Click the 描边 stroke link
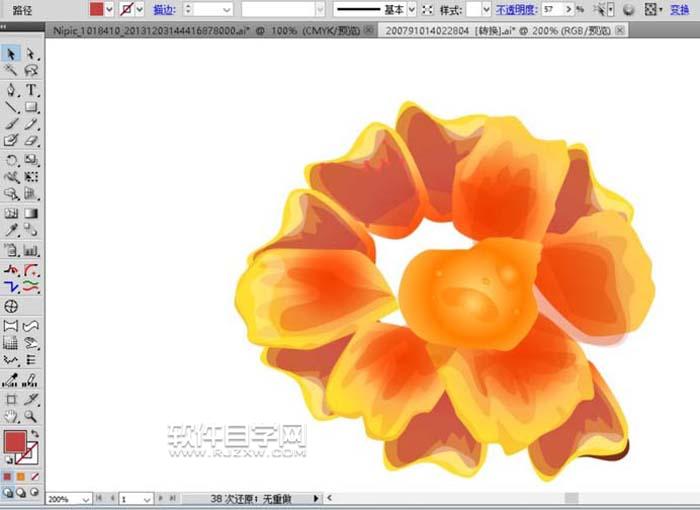The width and height of the screenshot is (700, 510). 164,9
